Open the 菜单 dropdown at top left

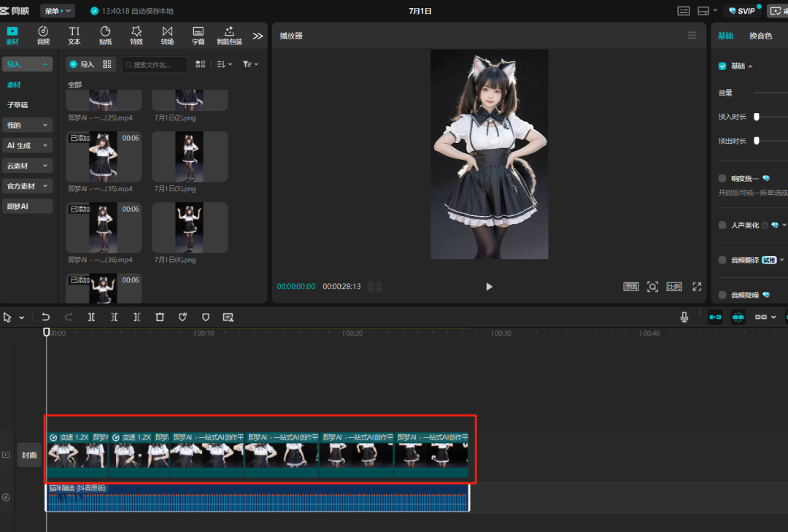[57, 10]
